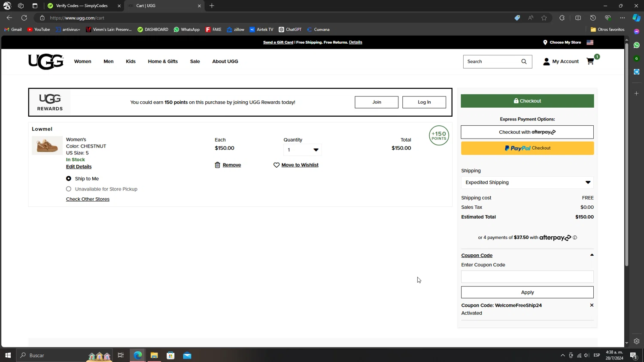
Task: Open Afterpay info icon
Action: (575, 238)
